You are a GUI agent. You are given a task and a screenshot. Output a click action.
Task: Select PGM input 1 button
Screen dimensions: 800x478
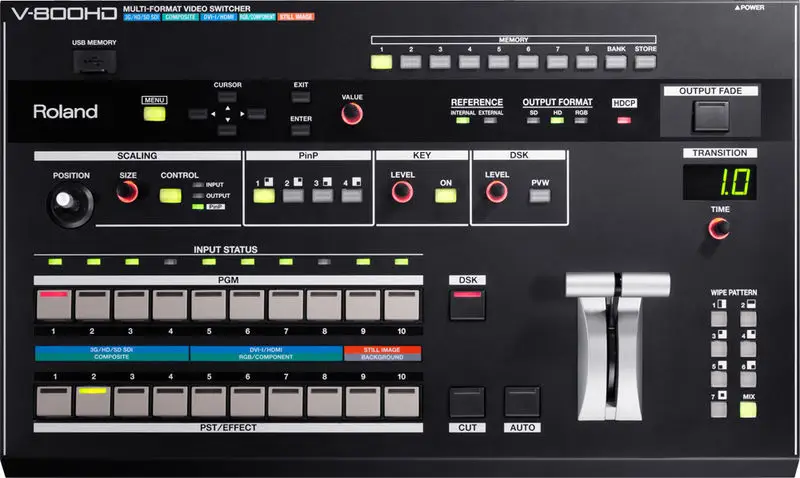click(x=55, y=305)
